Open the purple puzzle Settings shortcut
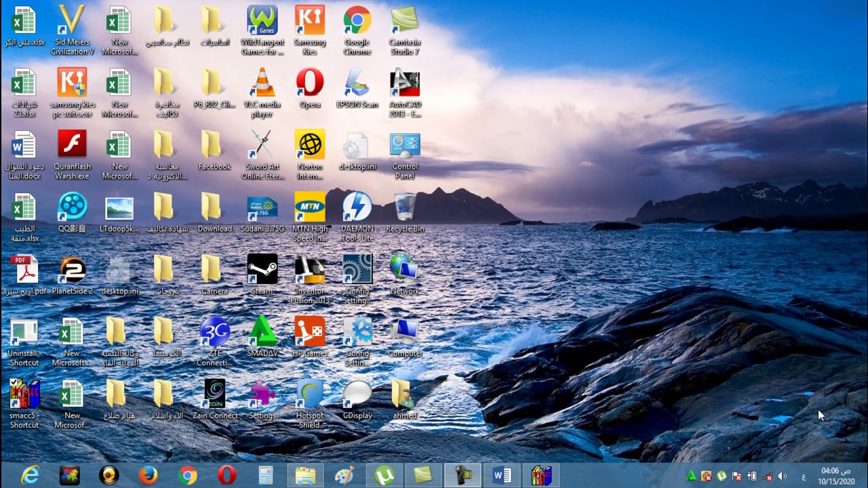The height and width of the screenshot is (488, 868). click(262, 400)
